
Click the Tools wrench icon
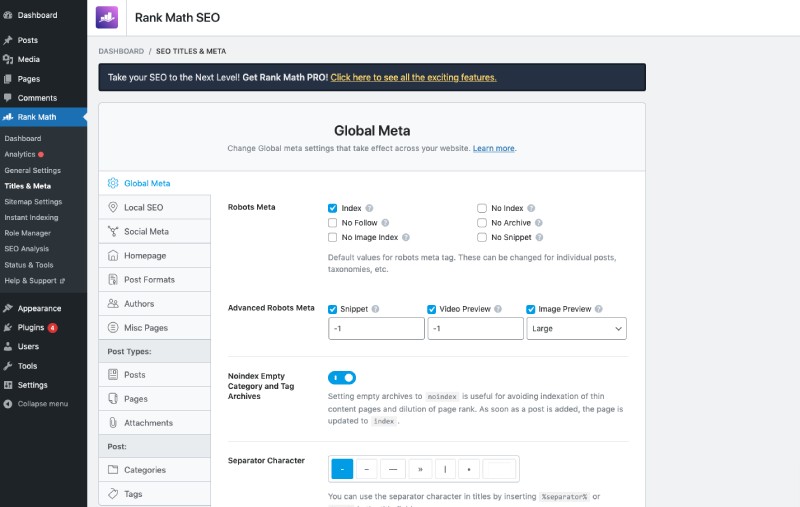(x=8, y=366)
